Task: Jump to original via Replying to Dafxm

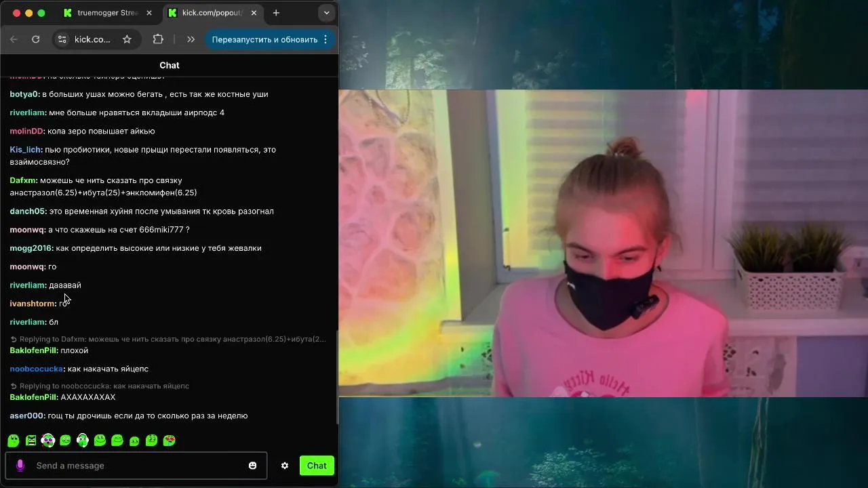Action: tap(173, 339)
